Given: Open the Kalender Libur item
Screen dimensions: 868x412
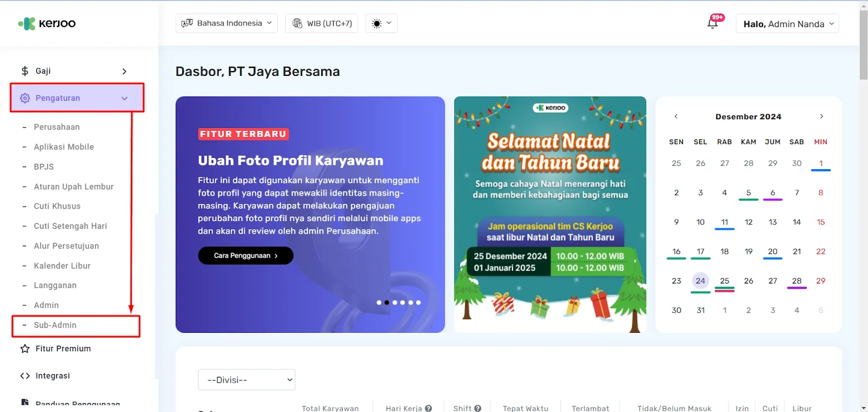Looking at the screenshot, I should (62, 266).
